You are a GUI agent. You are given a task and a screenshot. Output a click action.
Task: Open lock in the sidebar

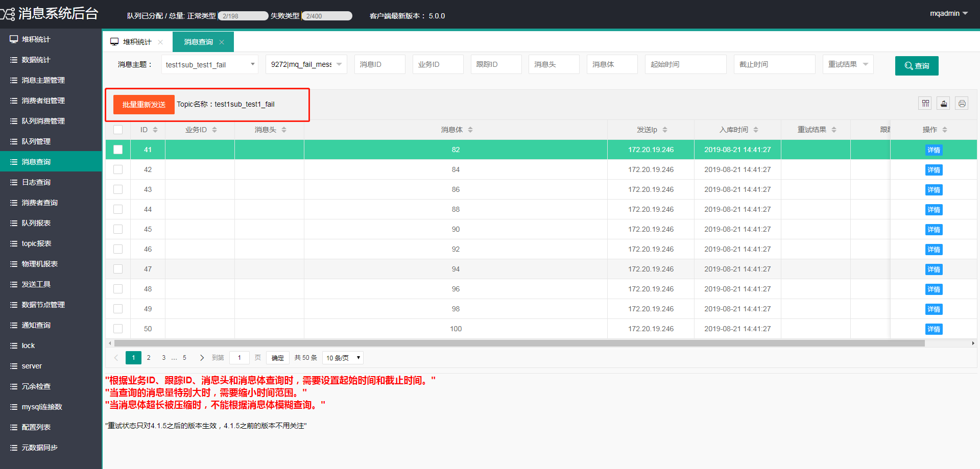coord(51,345)
